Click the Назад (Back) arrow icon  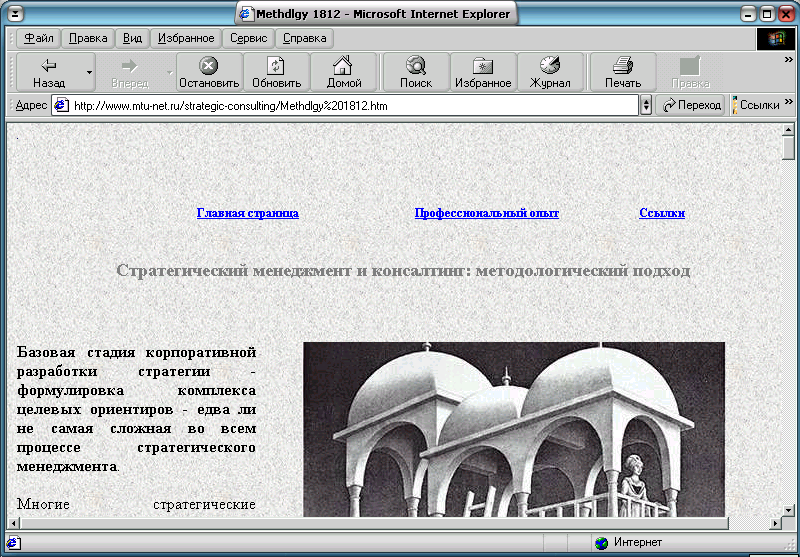coord(48,66)
